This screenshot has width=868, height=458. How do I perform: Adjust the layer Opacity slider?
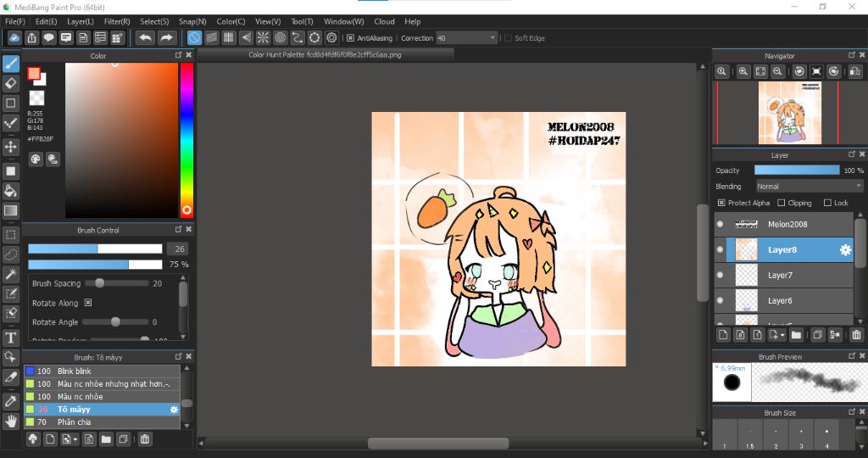click(x=797, y=170)
